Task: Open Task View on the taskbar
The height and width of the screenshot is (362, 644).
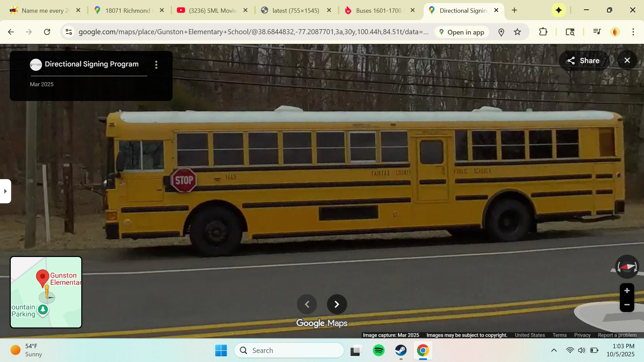Action: pos(356,351)
